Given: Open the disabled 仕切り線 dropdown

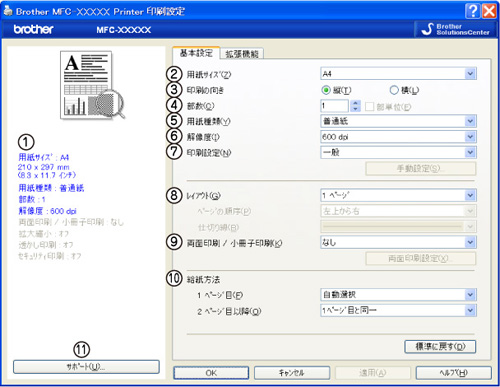Looking at the screenshot, I should tap(398, 226).
